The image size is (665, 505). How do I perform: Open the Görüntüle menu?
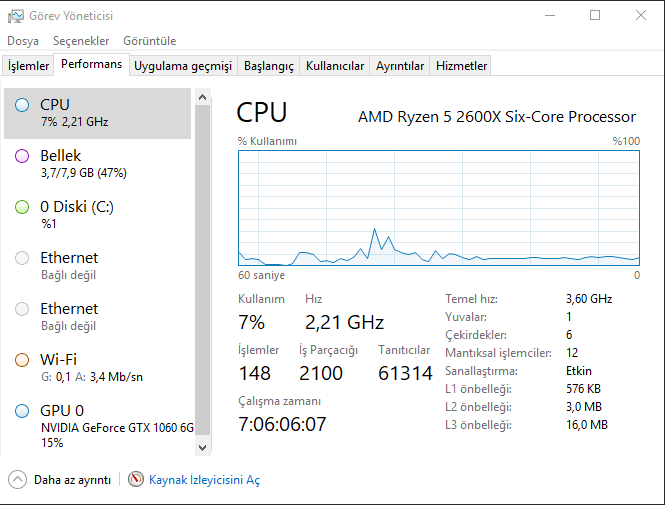(x=149, y=41)
